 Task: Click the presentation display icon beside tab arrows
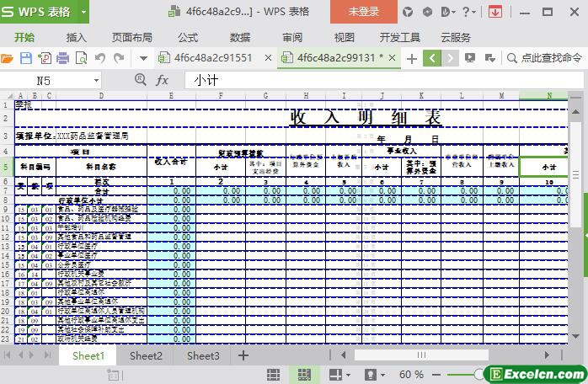click(x=469, y=58)
